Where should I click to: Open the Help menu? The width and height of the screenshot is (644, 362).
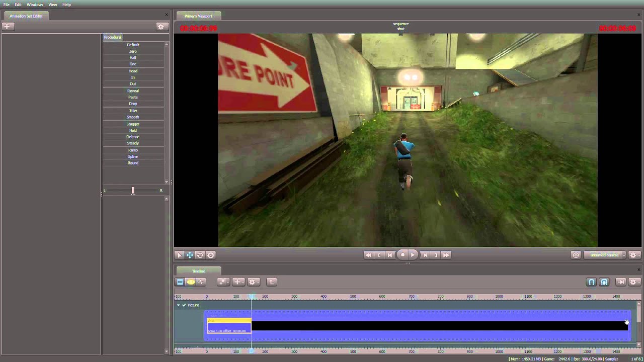(x=66, y=5)
